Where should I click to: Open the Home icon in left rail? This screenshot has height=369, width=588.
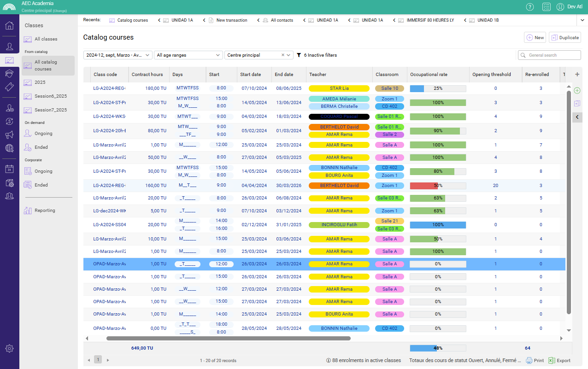[x=9, y=25]
